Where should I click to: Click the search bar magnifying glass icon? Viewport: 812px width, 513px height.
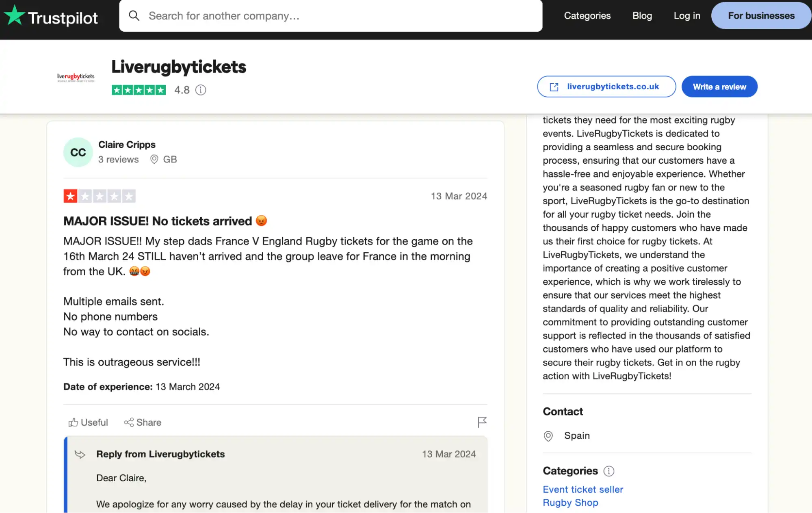[133, 15]
